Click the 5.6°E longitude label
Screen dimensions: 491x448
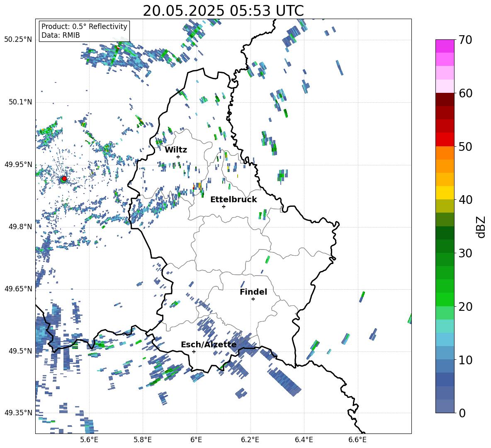click(x=89, y=440)
